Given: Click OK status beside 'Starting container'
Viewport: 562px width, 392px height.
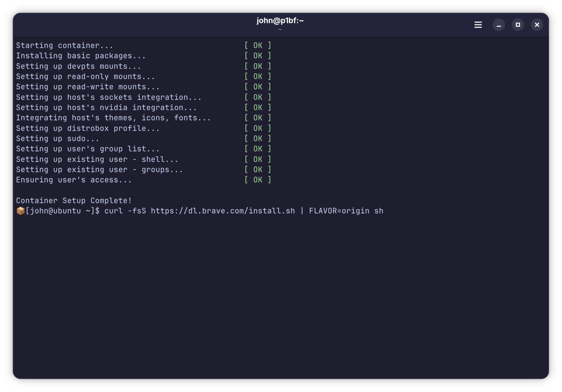Looking at the screenshot, I should click(258, 46).
